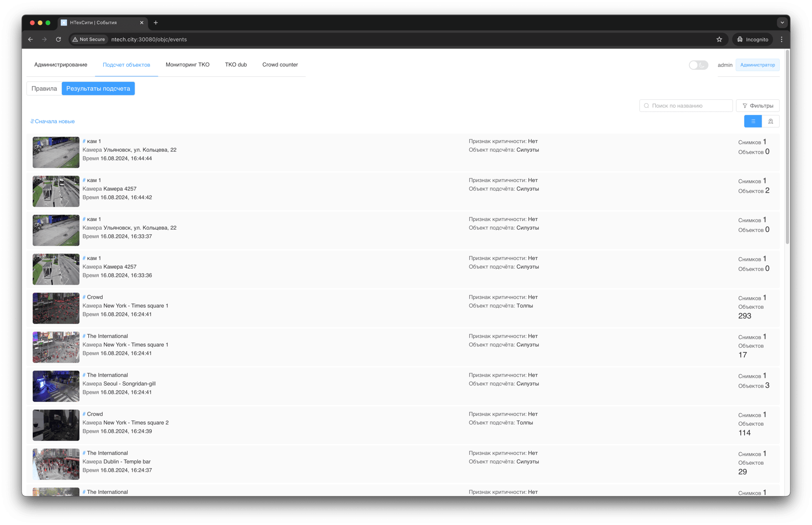Click the Администратор role badge

click(757, 65)
